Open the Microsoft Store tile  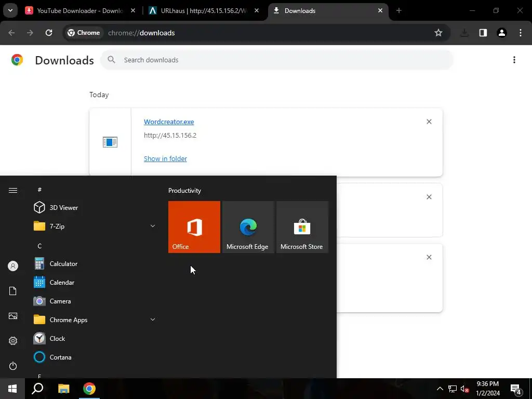[302, 227]
